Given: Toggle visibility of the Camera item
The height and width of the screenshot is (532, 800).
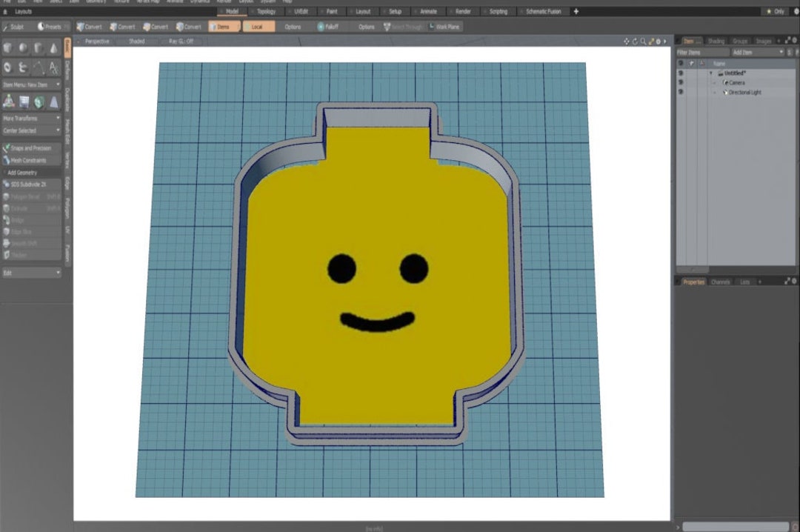Looking at the screenshot, I should point(680,83).
